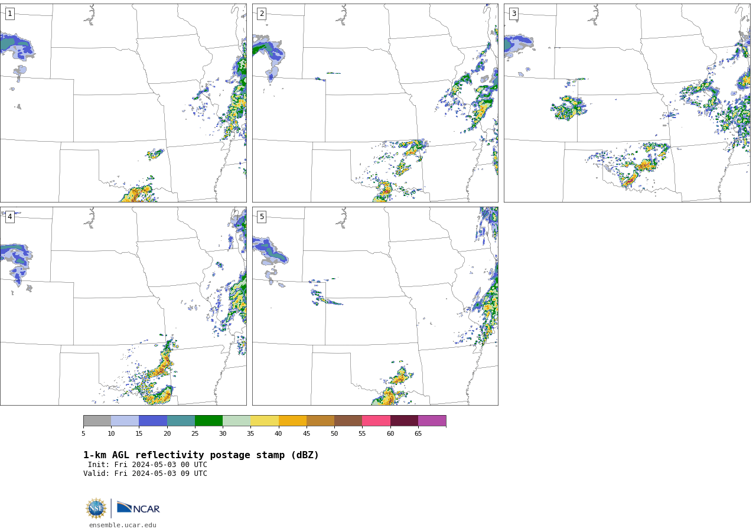Click the pale green 30-35 dBZ swatch

pyautogui.click(x=236, y=420)
